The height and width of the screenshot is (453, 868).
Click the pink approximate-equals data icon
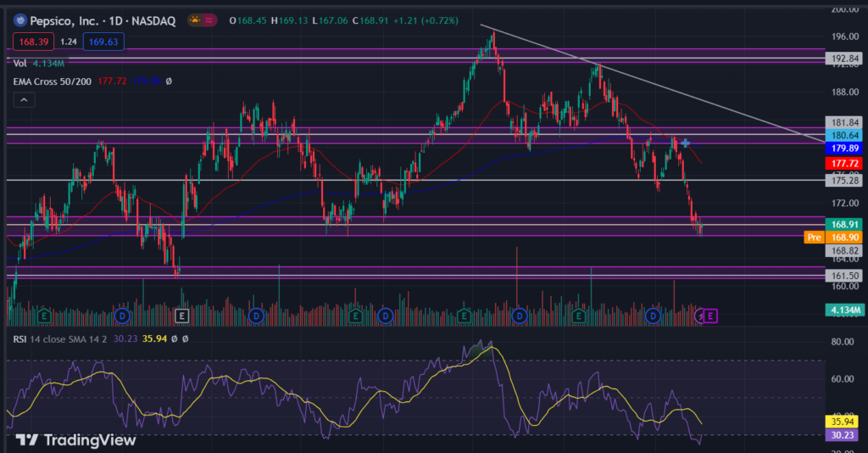click(209, 20)
